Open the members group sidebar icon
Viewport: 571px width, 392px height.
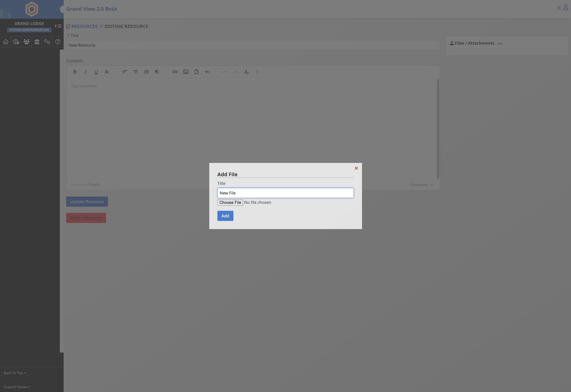[x=26, y=42]
